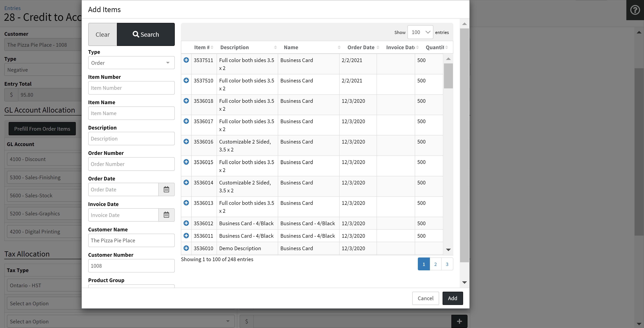Viewport: 644px width, 328px height.
Task: Open the Show entries count dropdown
Action: coord(420,32)
